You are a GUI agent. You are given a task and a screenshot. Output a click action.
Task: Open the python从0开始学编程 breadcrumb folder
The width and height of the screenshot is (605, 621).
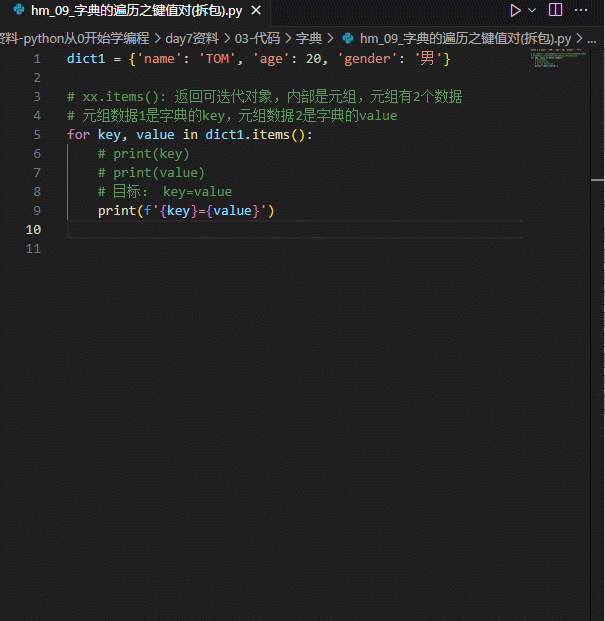[x=74, y=38]
